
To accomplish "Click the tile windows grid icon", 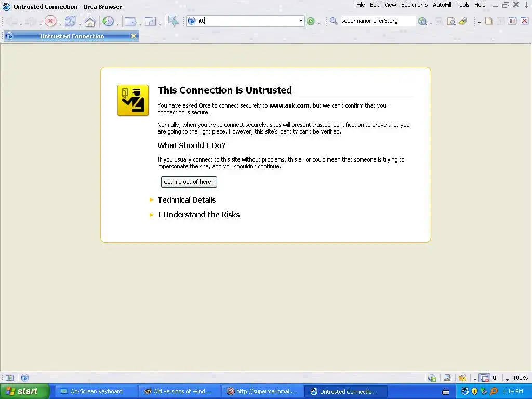I will click(512, 21).
